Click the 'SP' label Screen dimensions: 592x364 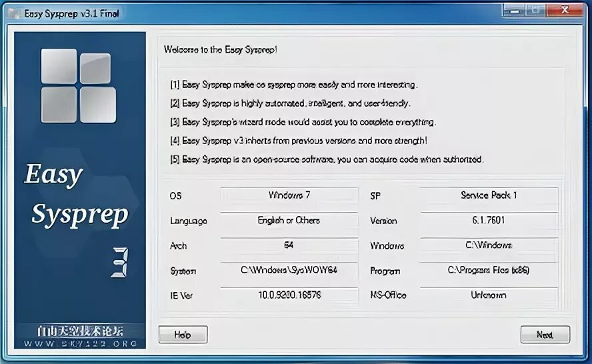click(375, 196)
